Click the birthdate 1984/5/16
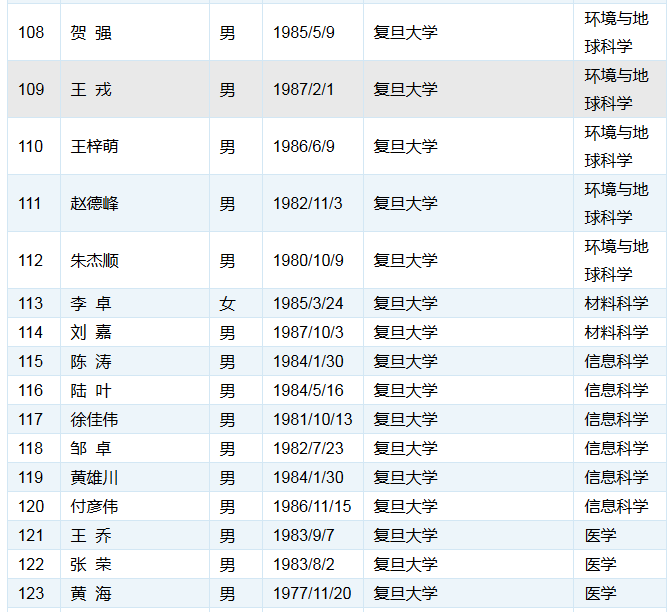Image resolution: width=672 pixels, height=612 pixels. pyautogui.click(x=307, y=391)
